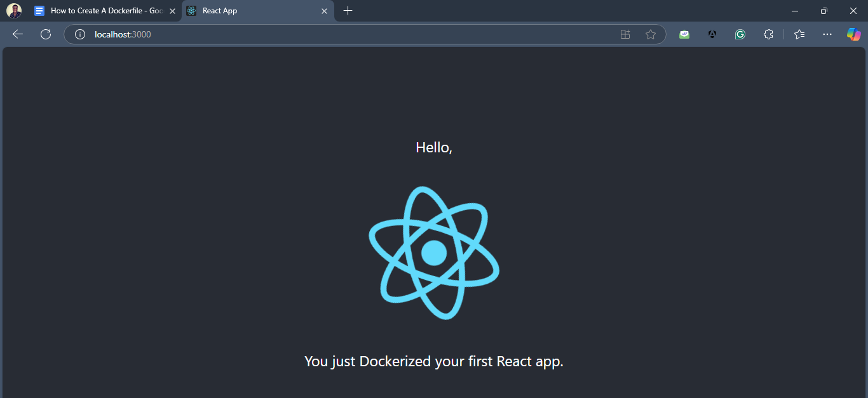The height and width of the screenshot is (398, 868).
Task: Click the Mailtrack extension icon
Action: pos(684,34)
